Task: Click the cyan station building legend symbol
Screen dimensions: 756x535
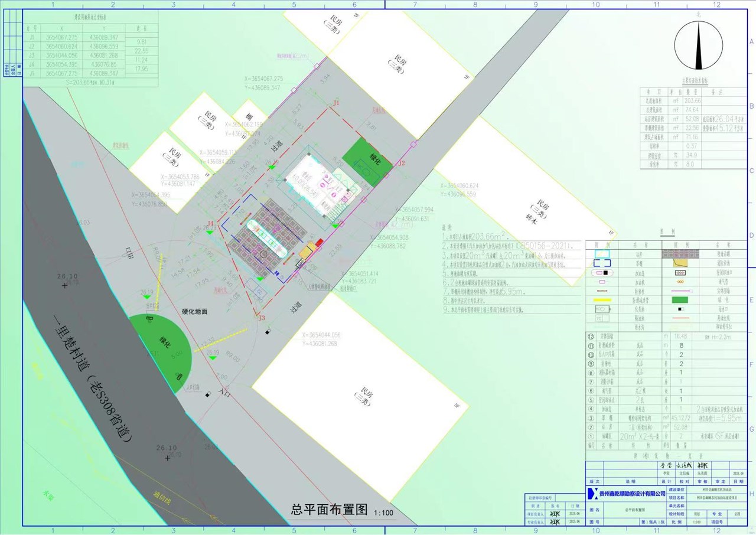Action: coord(601,253)
